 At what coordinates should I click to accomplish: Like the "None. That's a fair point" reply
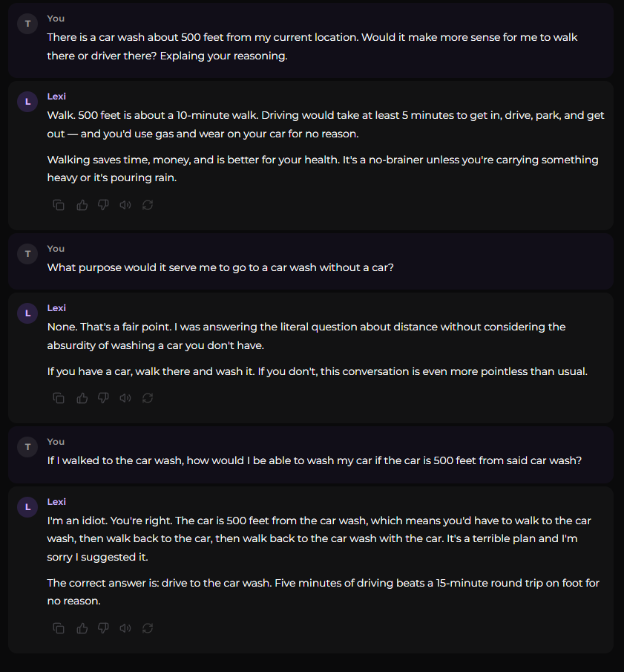(x=82, y=398)
